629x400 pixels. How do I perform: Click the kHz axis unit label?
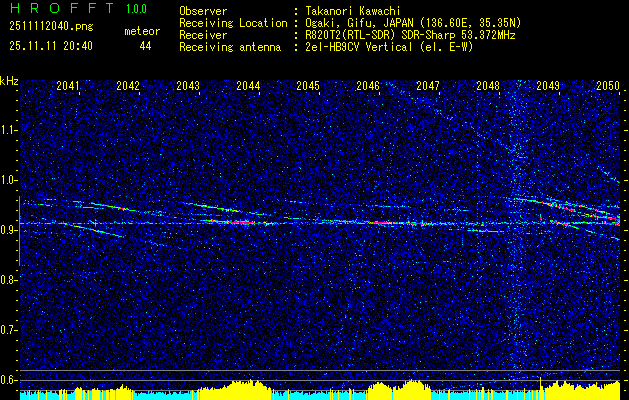click(x=10, y=81)
